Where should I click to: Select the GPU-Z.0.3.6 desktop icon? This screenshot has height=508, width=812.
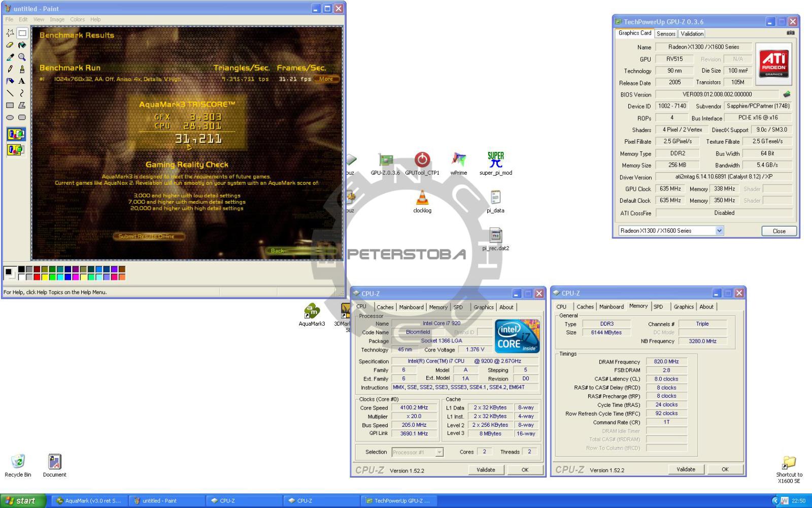point(385,164)
